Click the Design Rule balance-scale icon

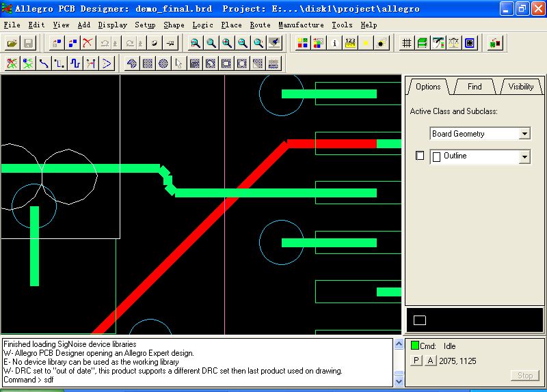coord(454,43)
